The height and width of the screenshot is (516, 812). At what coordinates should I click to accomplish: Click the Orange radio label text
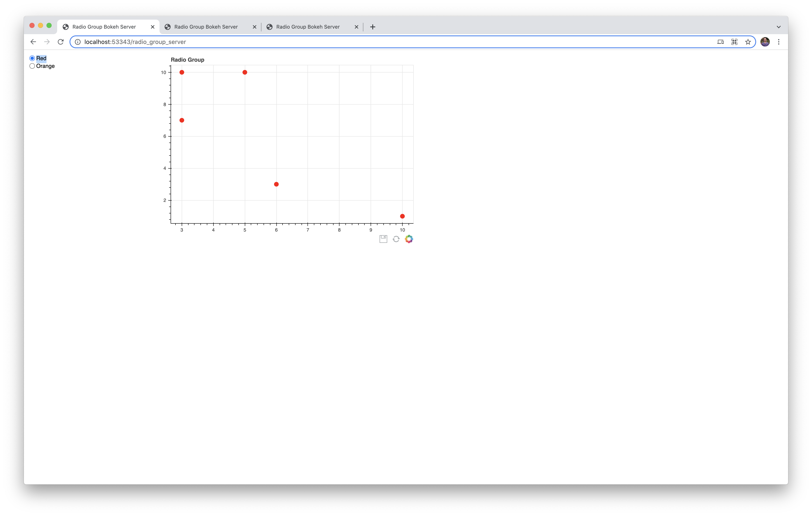click(x=45, y=66)
